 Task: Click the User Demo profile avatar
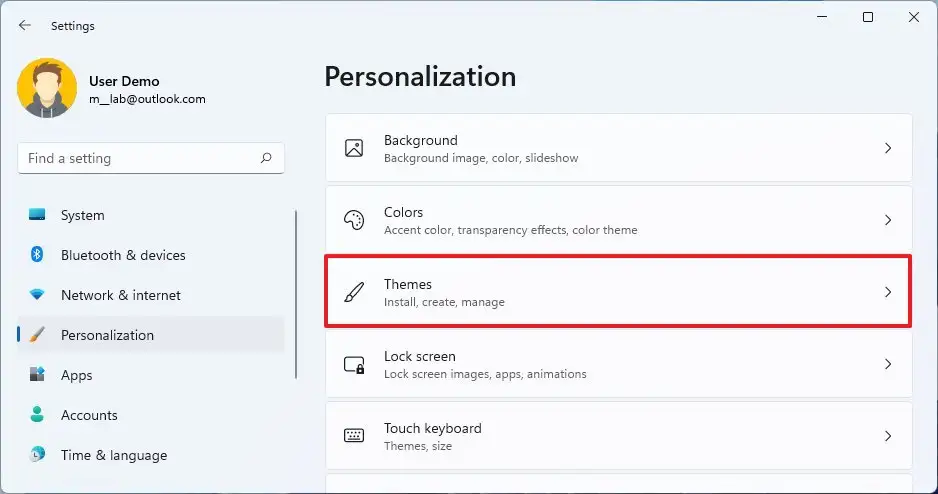coord(47,88)
